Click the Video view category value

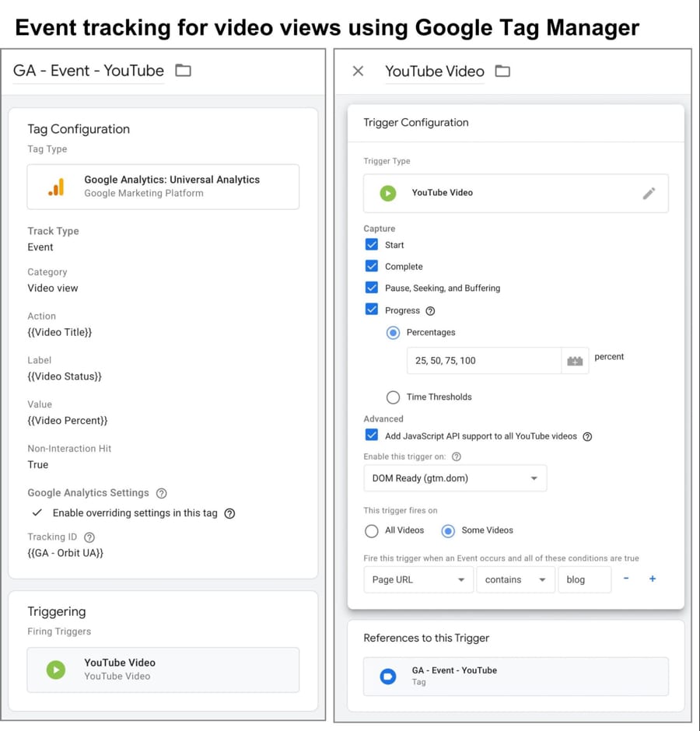click(x=53, y=288)
